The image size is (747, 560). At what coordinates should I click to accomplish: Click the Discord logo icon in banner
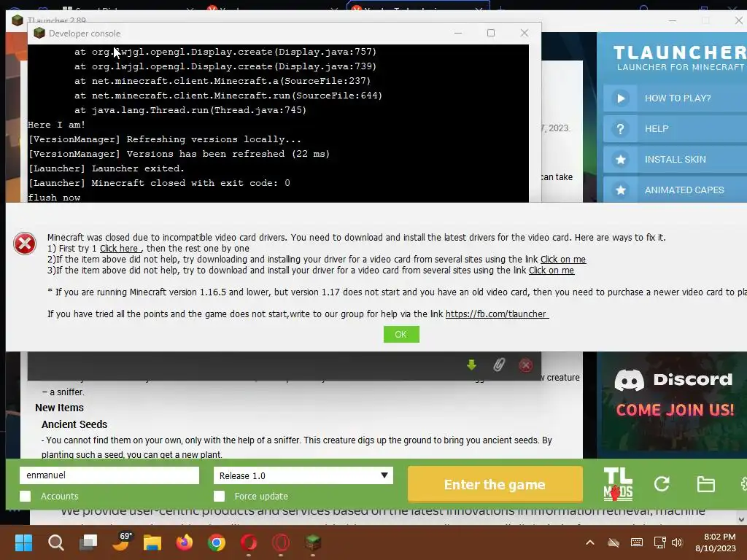(630, 380)
